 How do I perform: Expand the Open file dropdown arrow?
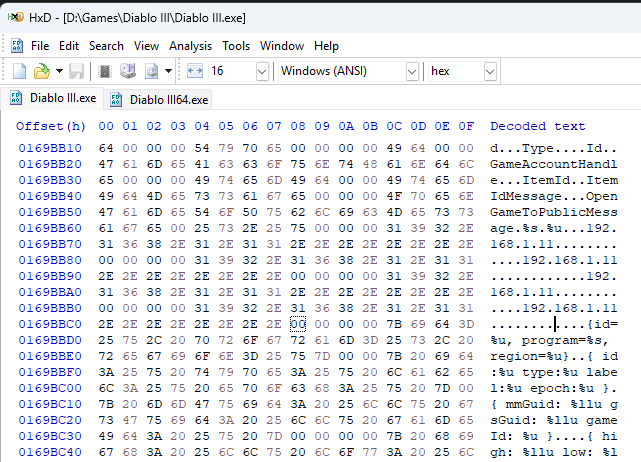pyautogui.click(x=59, y=71)
